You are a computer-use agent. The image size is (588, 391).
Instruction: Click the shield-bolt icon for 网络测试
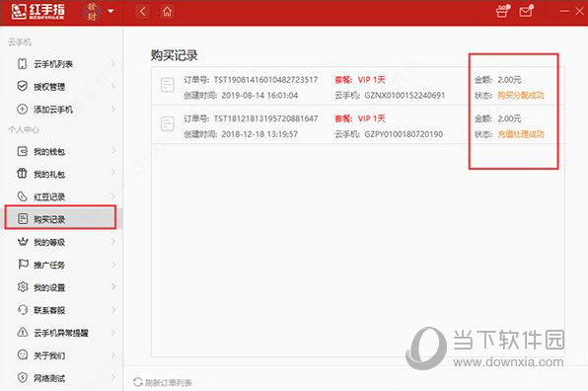(23, 377)
